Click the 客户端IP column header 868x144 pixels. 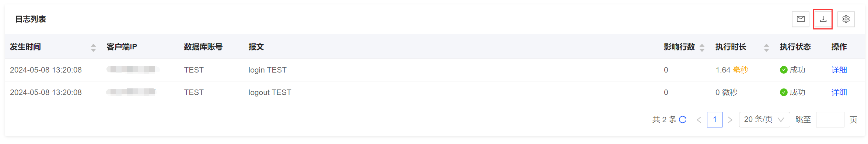122,47
